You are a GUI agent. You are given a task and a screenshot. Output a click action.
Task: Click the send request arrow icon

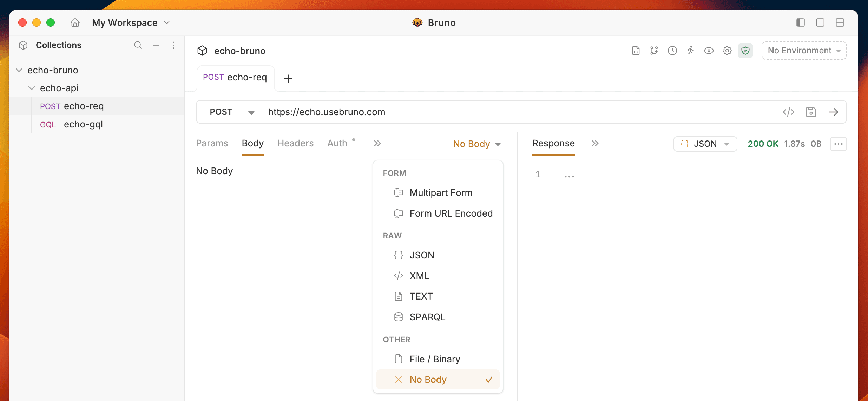833,112
